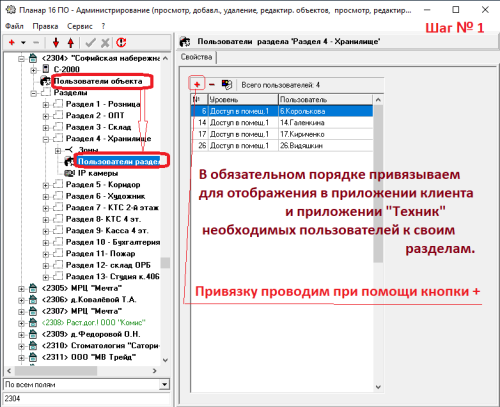Screen dimensions: 500x407
Task: Add a user with the plus in users panel
Action: 197,85
